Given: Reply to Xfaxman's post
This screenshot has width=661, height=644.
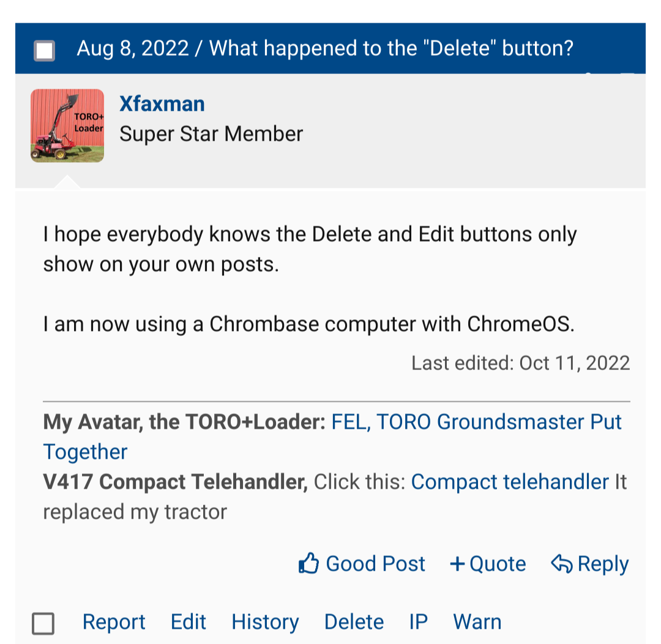Looking at the screenshot, I should click(590, 563).
